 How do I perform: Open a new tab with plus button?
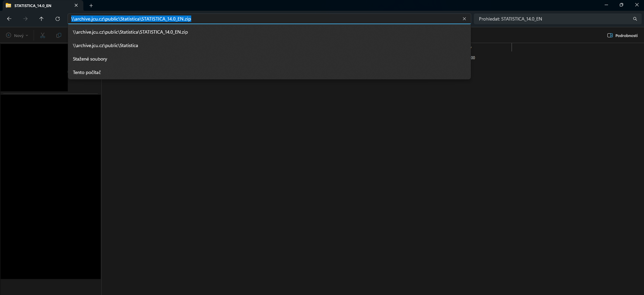coord(91,5)
